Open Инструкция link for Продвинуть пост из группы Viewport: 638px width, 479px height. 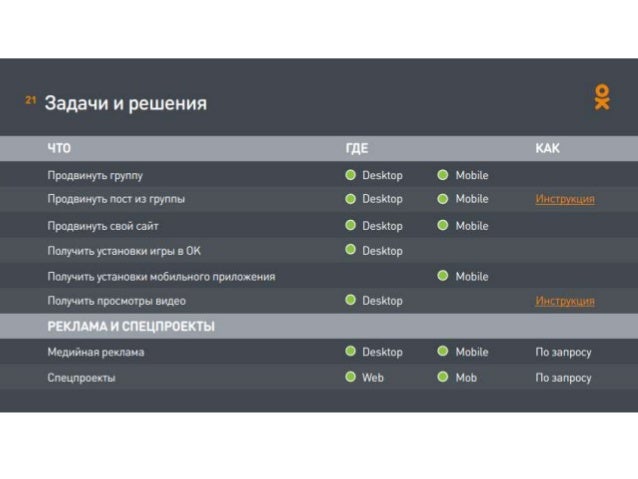tap(564, 199)
